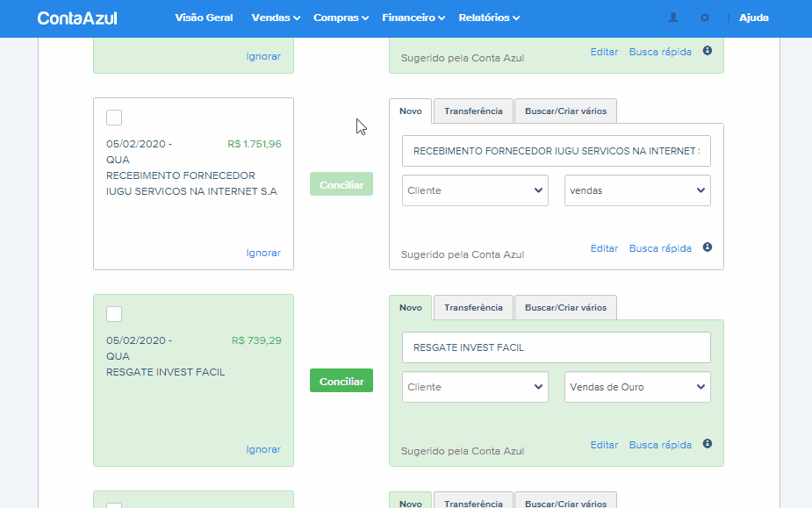The image size is (812, 508).
Task: Open the settings gear icon
Action: [705, 18]
